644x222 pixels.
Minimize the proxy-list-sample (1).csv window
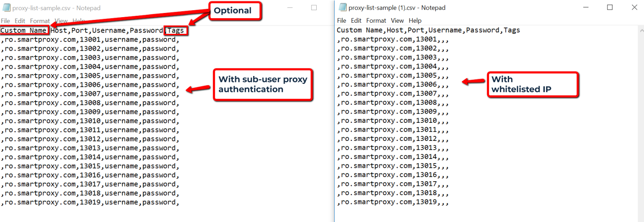tap(586, 7)
